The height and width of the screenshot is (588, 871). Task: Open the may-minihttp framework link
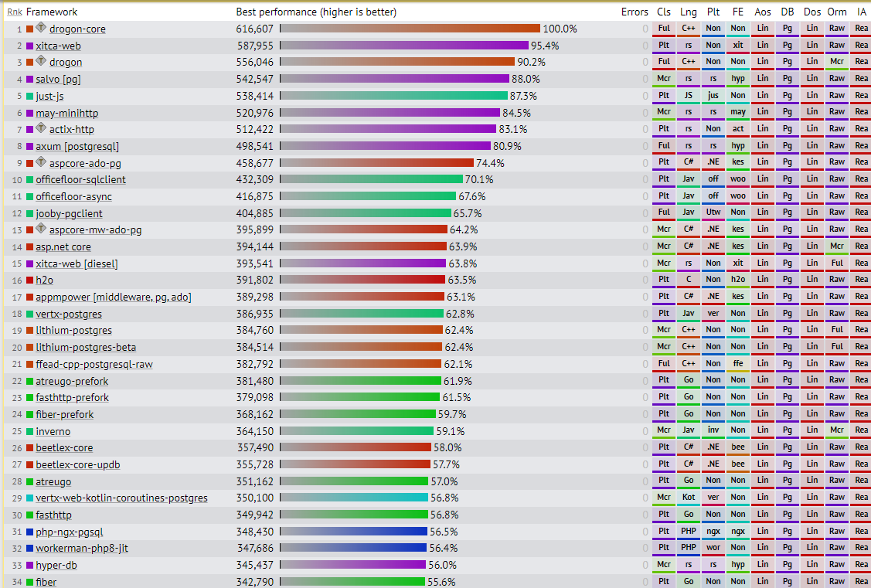[66, 113]
